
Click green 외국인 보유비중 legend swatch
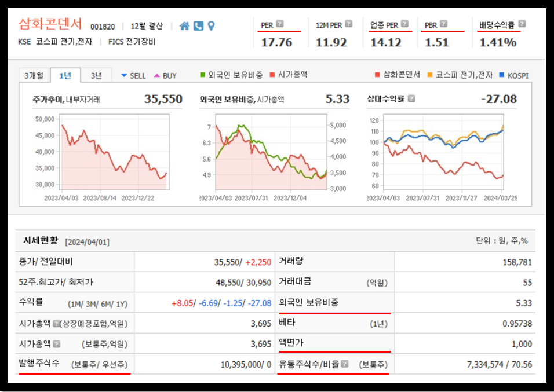pos(202,75)
